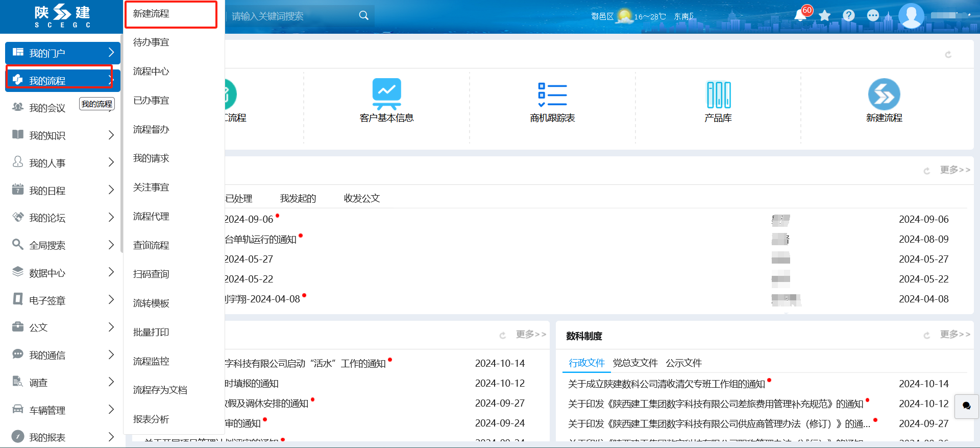Click the keyword search input field
The height and width of the screenshot is (448, 980).
coord(291,16)
